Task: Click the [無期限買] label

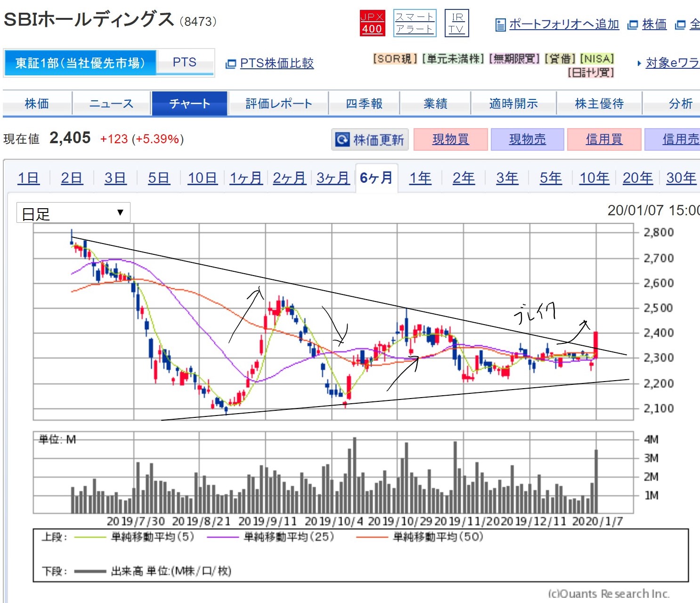Action: pyautogui.click(x=514, y=59)
